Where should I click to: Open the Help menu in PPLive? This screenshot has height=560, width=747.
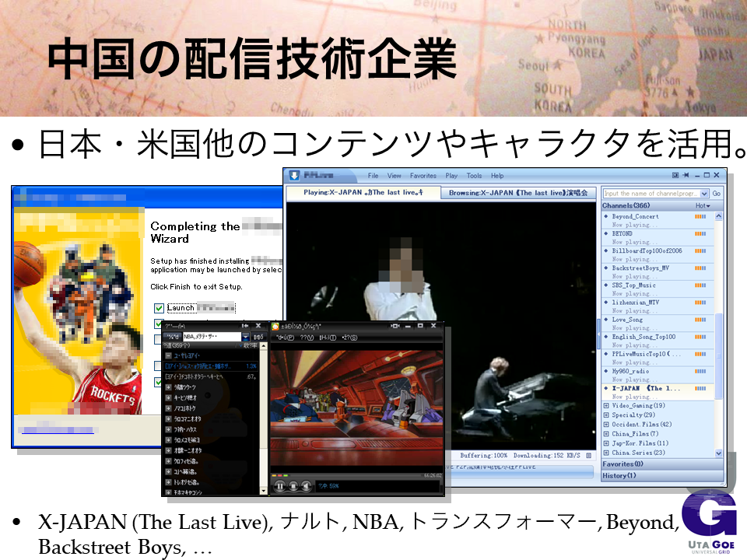(x=497, y=176)
